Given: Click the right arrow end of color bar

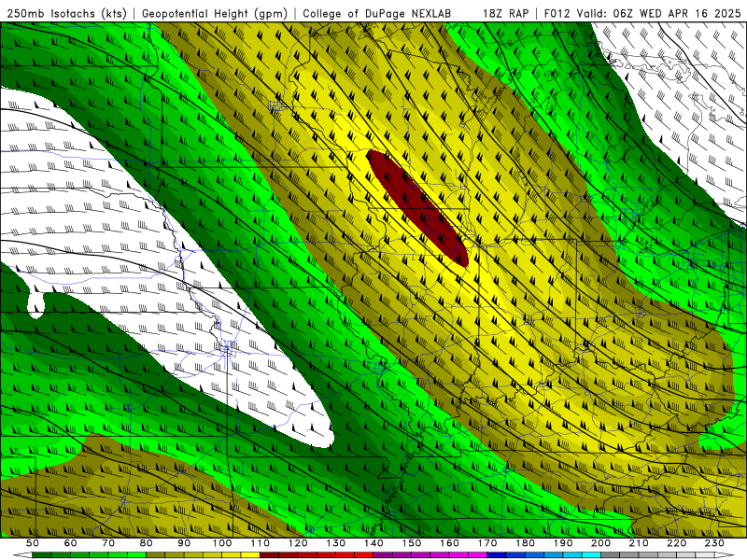Looking at the screenshot, I should tap(725, 554).
